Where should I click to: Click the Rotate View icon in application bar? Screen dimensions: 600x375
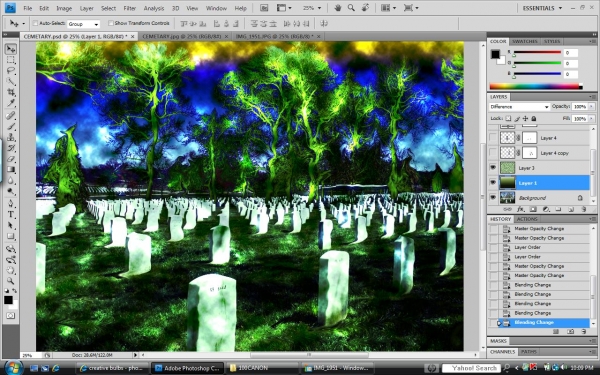click(365, 8)
